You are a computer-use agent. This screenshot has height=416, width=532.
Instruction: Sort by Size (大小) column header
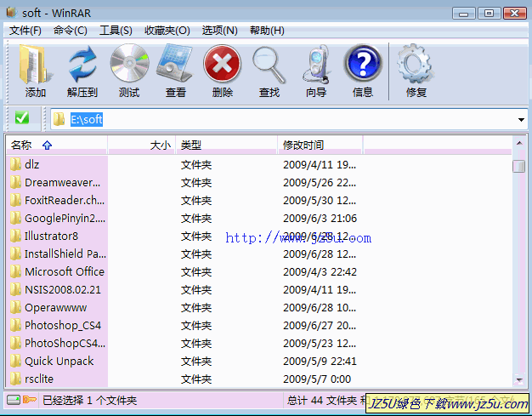pyautogui.click(x=142, y=145)
